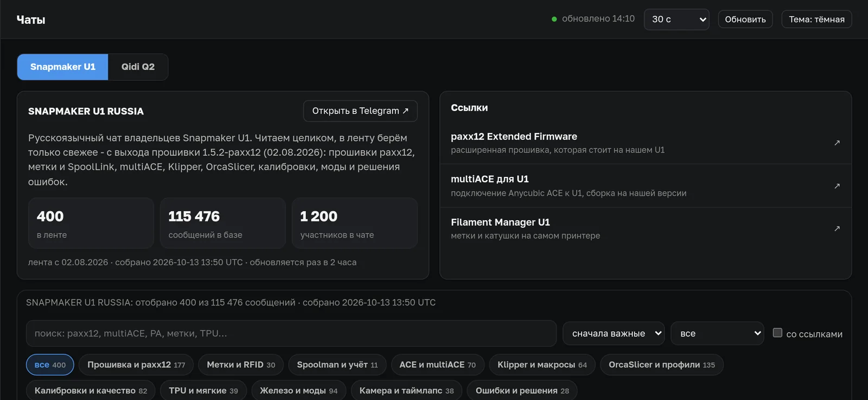The height and width of the screenshot is (400, 868).
Task: Click the «115 476 сообщений в базе» card
Action: click(223, 223)
